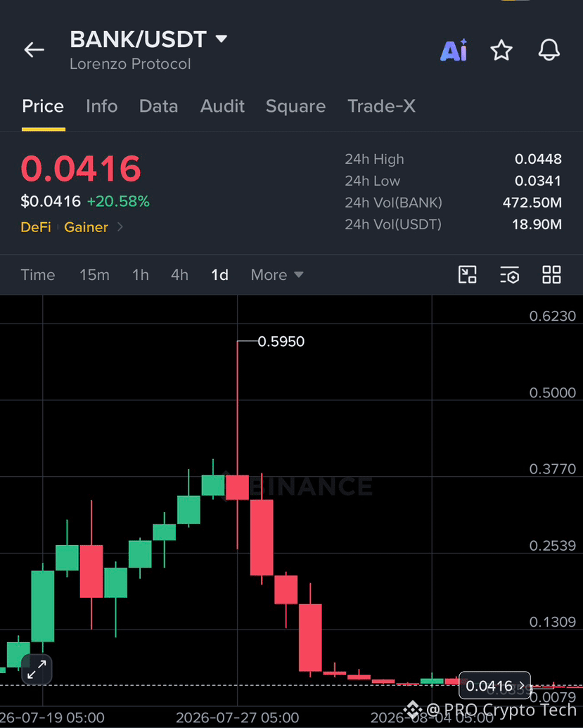Click the 24h Low value 0.0341
The height and width of the screenshot is (728, 583).
pos(538,181)
